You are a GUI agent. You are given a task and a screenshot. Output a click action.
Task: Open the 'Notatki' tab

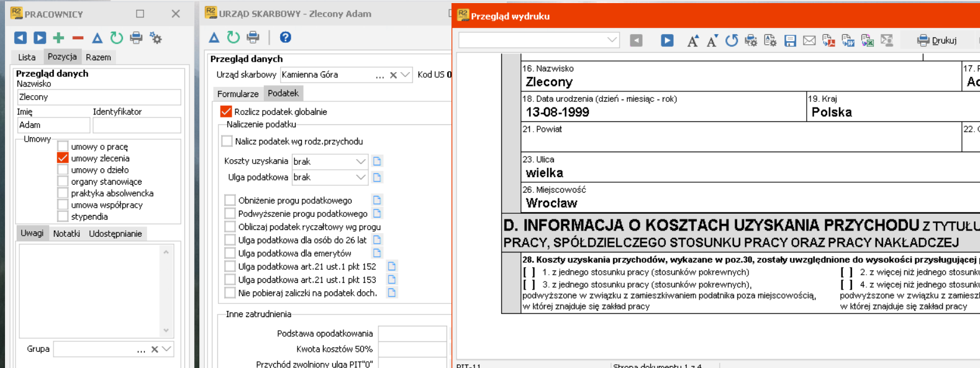coord(66,234)
